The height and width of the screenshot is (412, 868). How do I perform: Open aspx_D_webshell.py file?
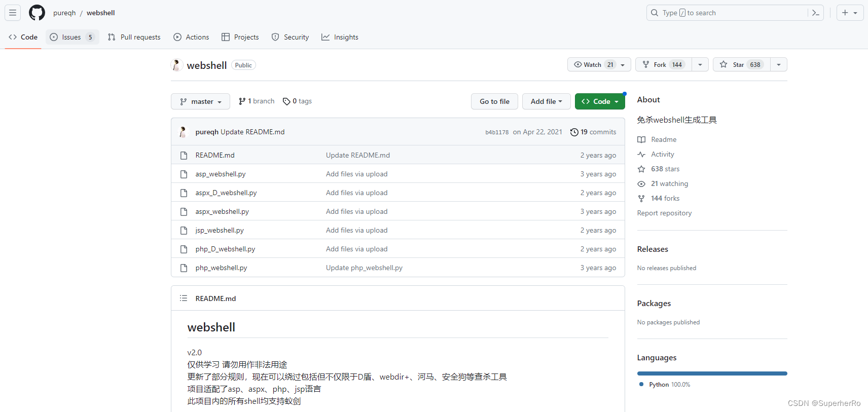[226, 193]
